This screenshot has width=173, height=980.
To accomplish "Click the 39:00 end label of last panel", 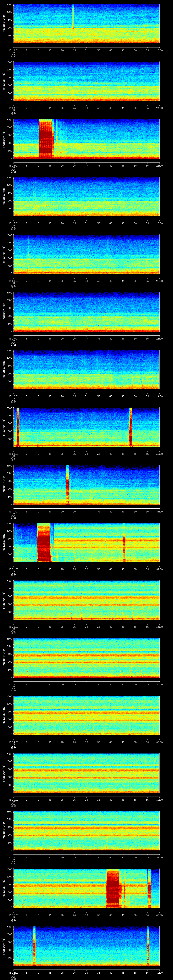I will [159, 972].
